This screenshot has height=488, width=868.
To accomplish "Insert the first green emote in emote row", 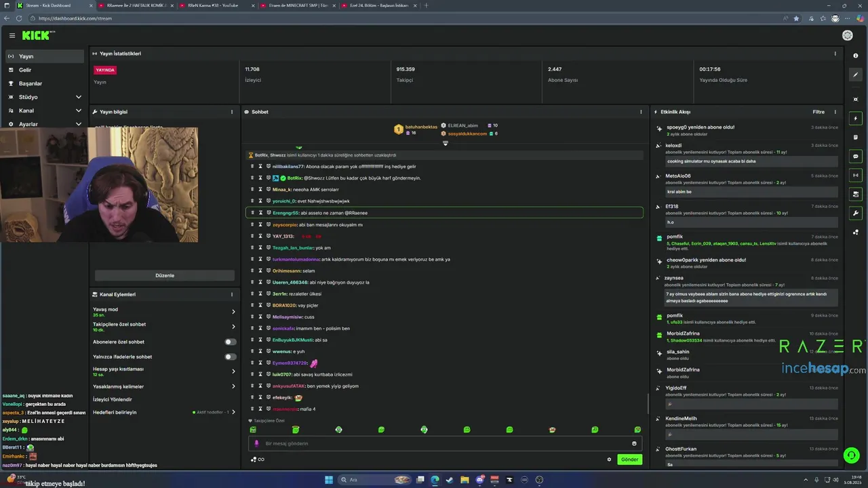I will 253,430.
